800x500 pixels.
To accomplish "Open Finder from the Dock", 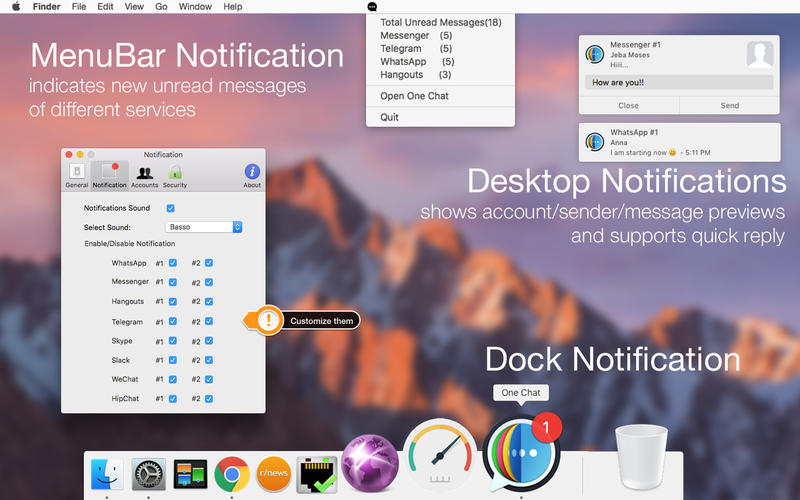I will tap(107, 474).
